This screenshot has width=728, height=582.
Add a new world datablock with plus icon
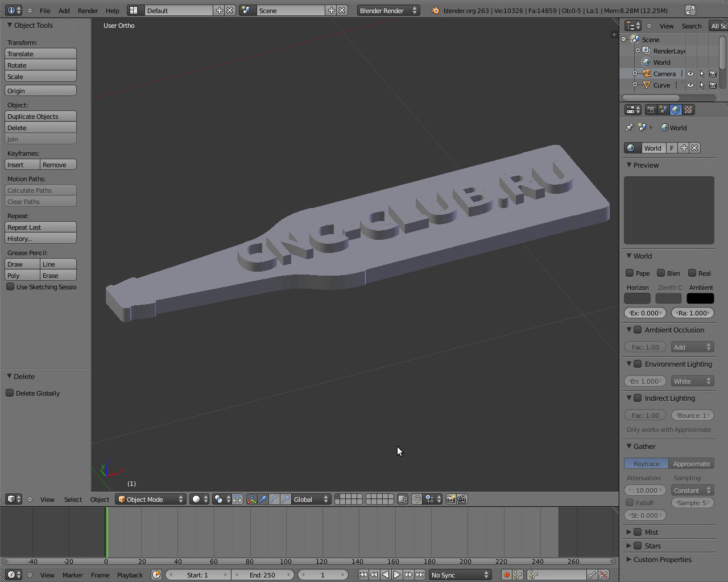684,148
